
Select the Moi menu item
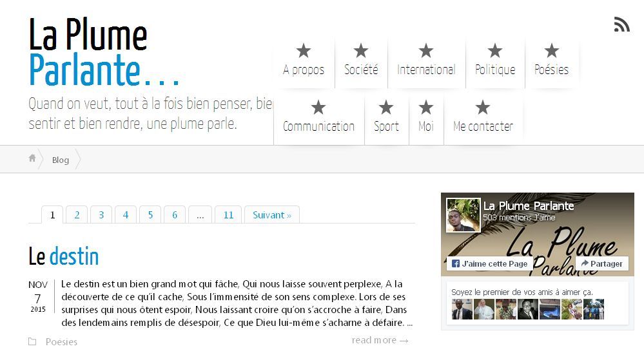426,126
